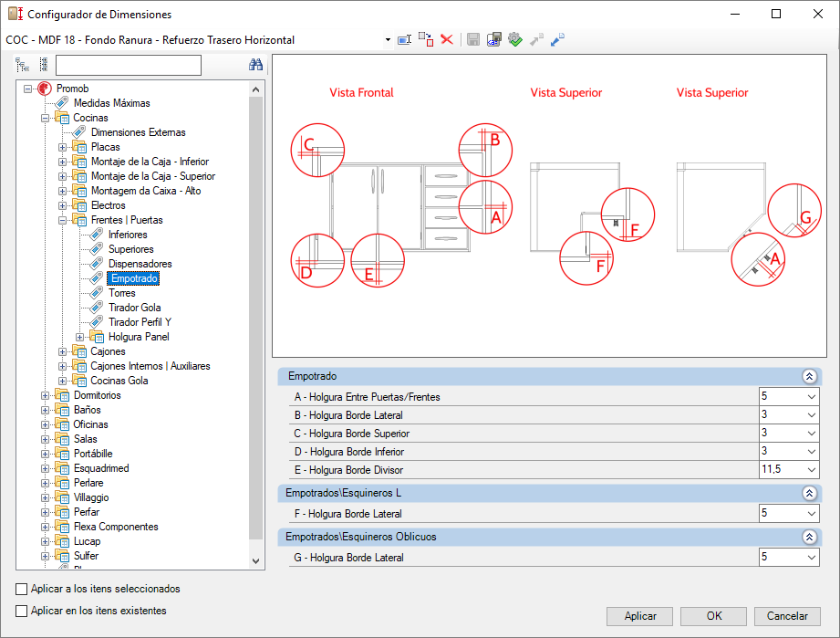This screenshot has width=840, height=638.
Task: Open dropdown for Holgura Entre Puertas/Frentes
Action: 811,397
